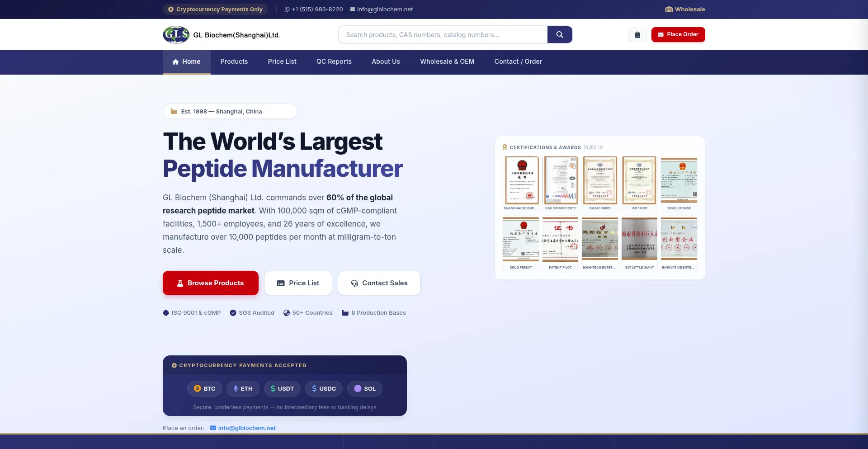Click the list icon on Price List button
The width and height of the screenshot is (868, 449).
point(281,283)
